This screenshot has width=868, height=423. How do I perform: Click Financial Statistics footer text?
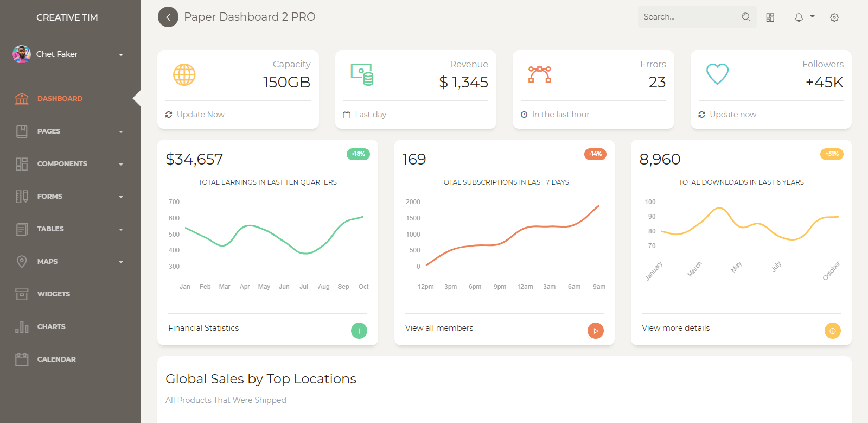(x=203, y=328)
